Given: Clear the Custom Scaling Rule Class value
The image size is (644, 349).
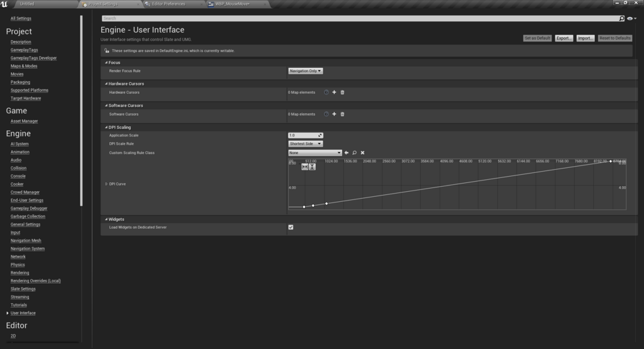Looking at the screenshot, I should tap(363, 153).
